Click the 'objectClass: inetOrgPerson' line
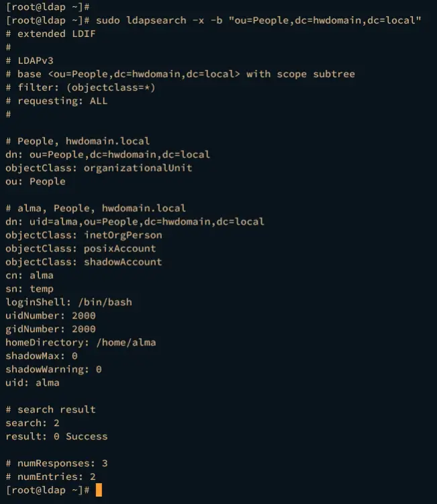437x504 pixels. click(x=84, y=235)
